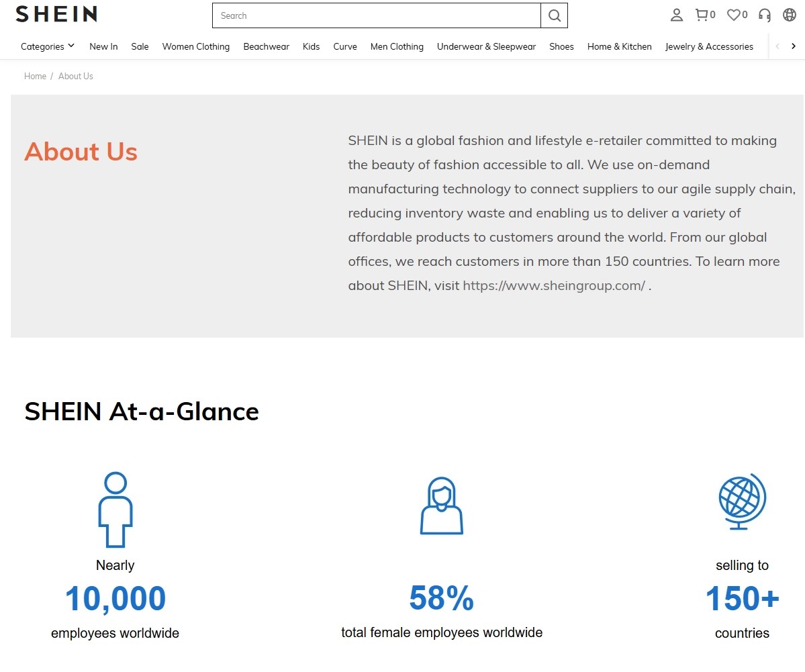Open the user account icon

[677, 15]
